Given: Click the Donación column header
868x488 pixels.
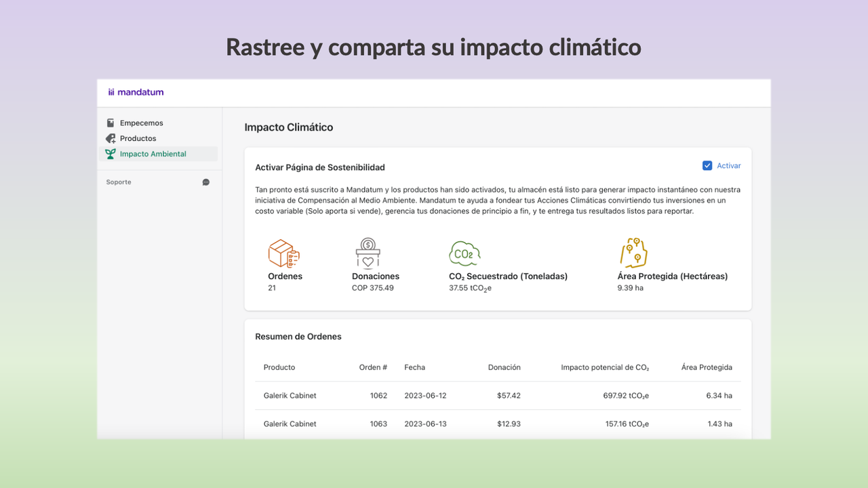Looking at the screenshot, I should tap(505, 367).
